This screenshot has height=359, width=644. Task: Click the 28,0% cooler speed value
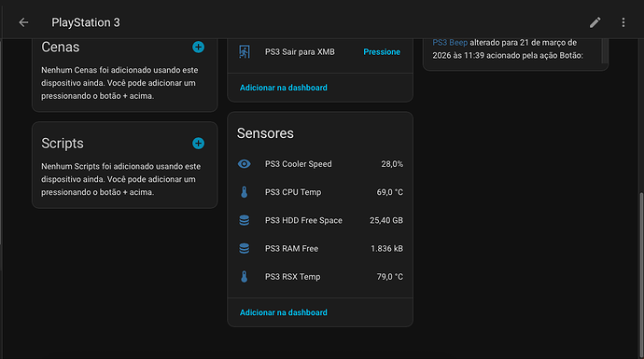tap(392, 164)
